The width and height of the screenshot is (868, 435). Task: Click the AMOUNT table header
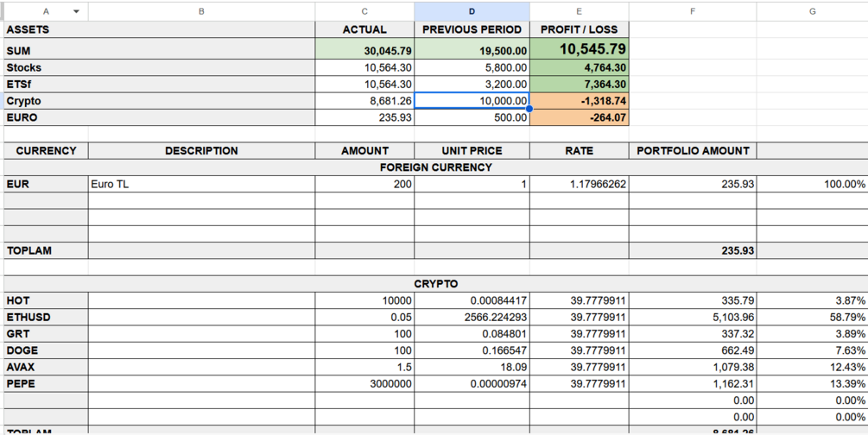364,150
